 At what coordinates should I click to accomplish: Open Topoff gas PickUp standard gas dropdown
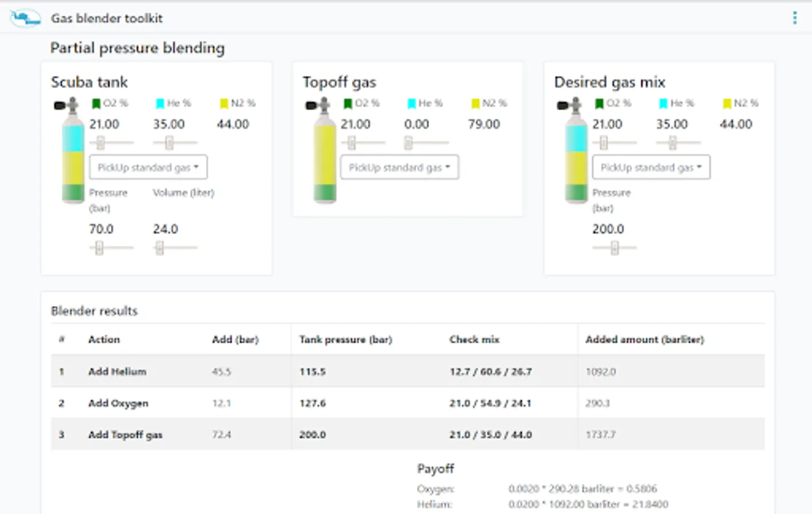tap(400, 167)
